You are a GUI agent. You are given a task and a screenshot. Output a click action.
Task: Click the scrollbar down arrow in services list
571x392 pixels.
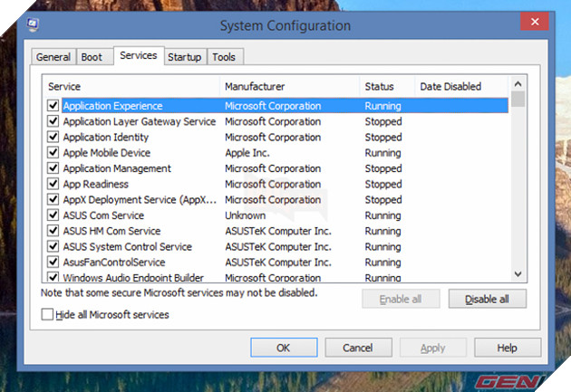tap(518, 273)
